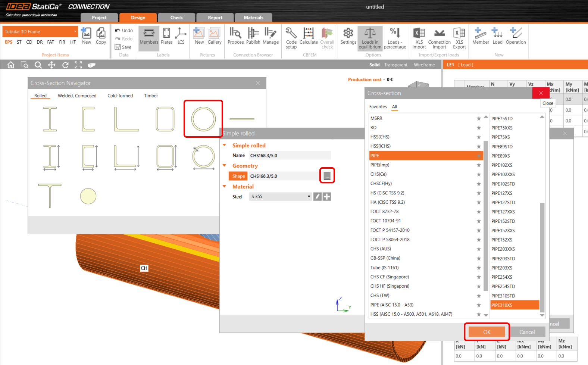Screen dimensions: 588x365
Task: Click Cancel in Cross-section dialog
Action: tap(527, 332)
